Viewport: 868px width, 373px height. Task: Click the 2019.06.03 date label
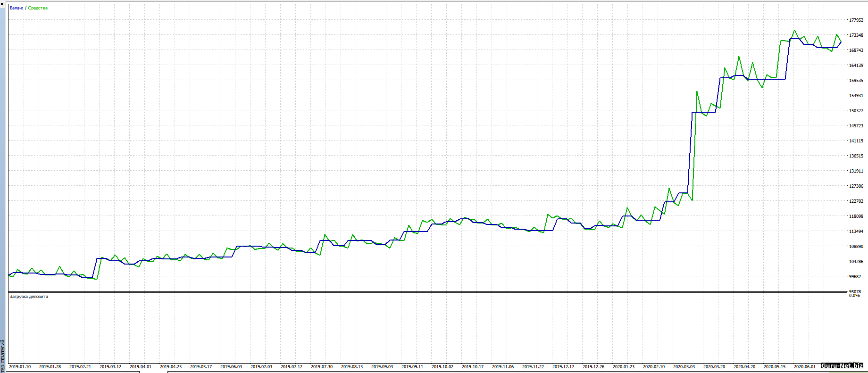(x=231, y=366)
